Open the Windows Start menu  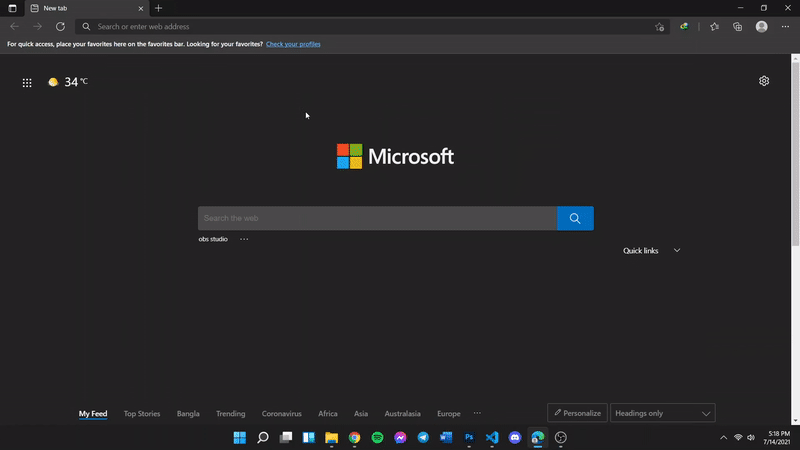point(239,437)
